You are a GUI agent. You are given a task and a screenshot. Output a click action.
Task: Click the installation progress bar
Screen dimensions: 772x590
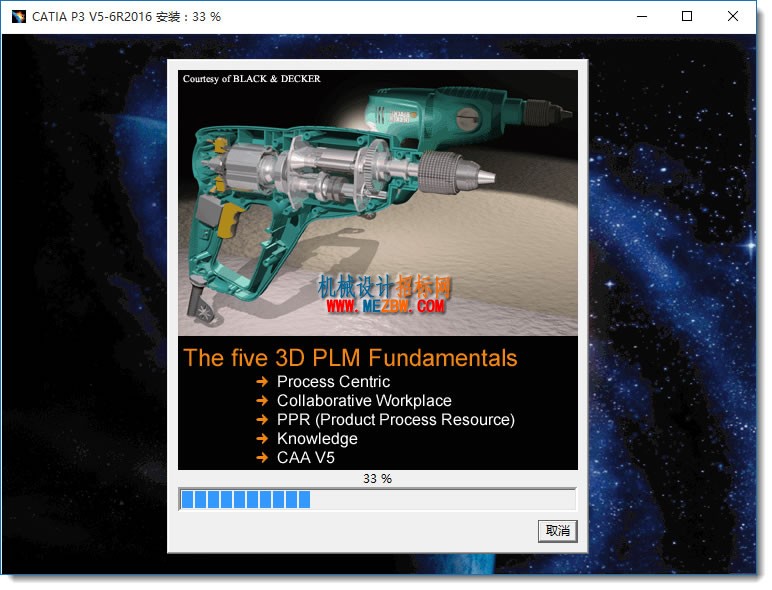coord(377,499)
